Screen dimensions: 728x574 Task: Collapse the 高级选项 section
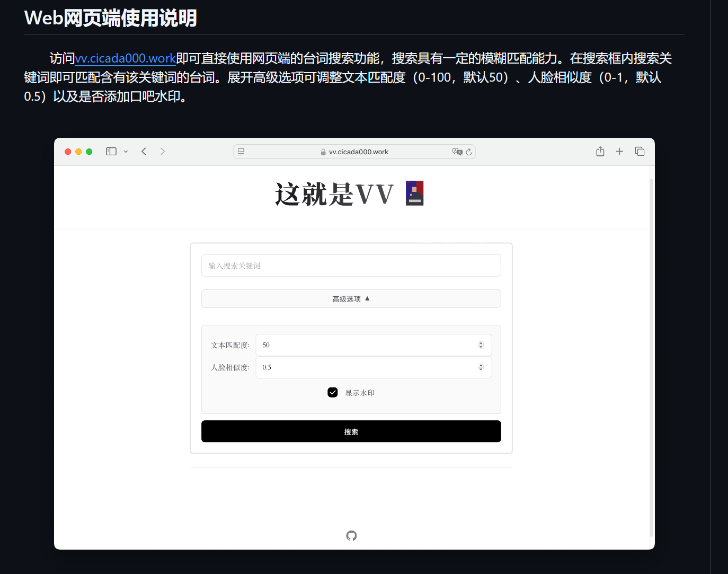click(x=351, y=299)
